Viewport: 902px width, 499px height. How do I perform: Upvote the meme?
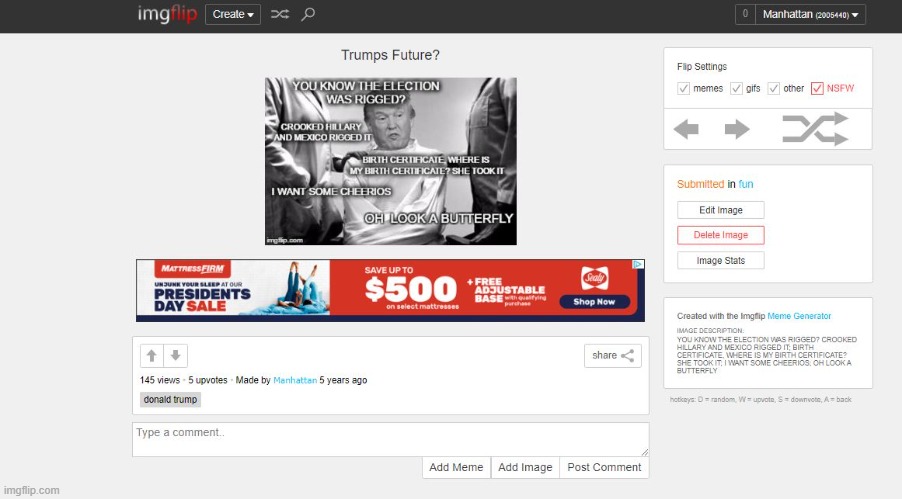pyautogui.click(x=152, y=356)
